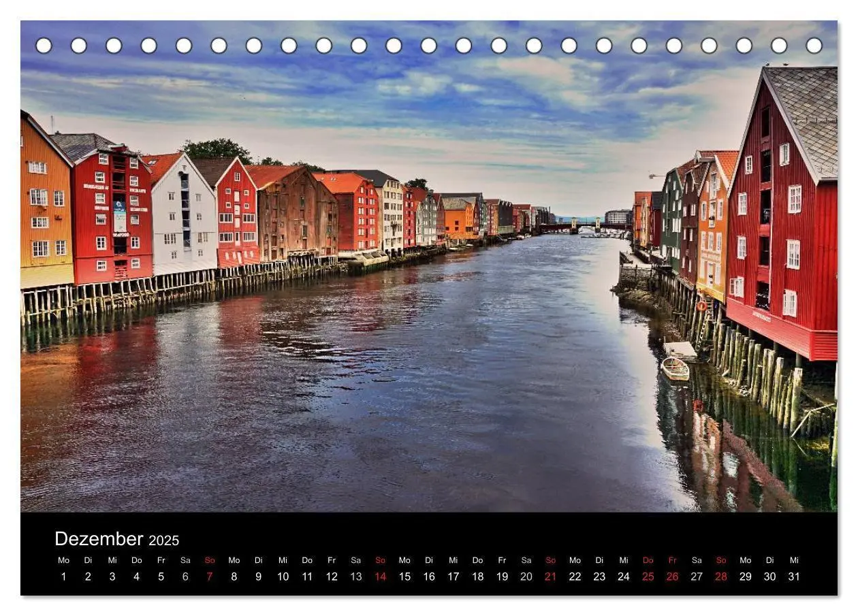Select date 9 in the calendar strip
The height and width of the screenshot is (616, 858).
tap(259, 577)
